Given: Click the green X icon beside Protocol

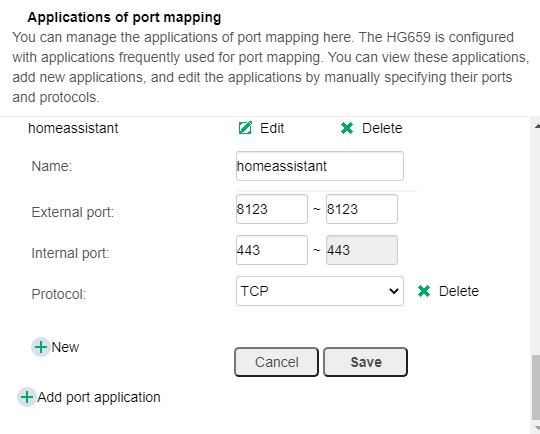Looking at the screenshot, I should [x=424, y=291].
